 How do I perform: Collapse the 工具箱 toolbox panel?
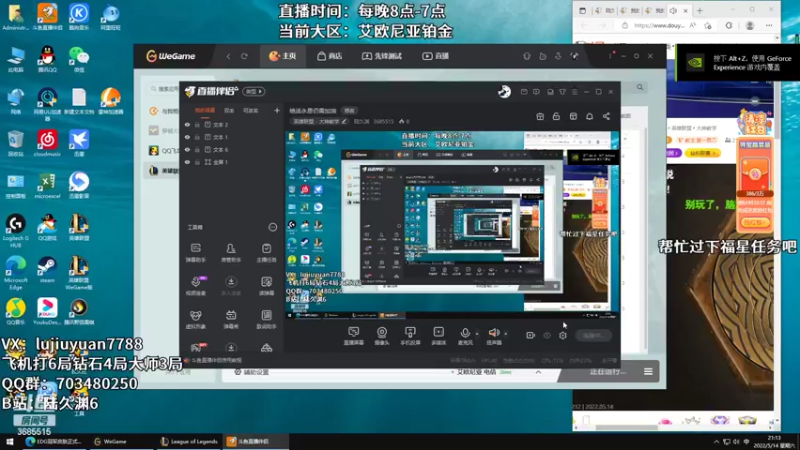click(x=273, y=227)
